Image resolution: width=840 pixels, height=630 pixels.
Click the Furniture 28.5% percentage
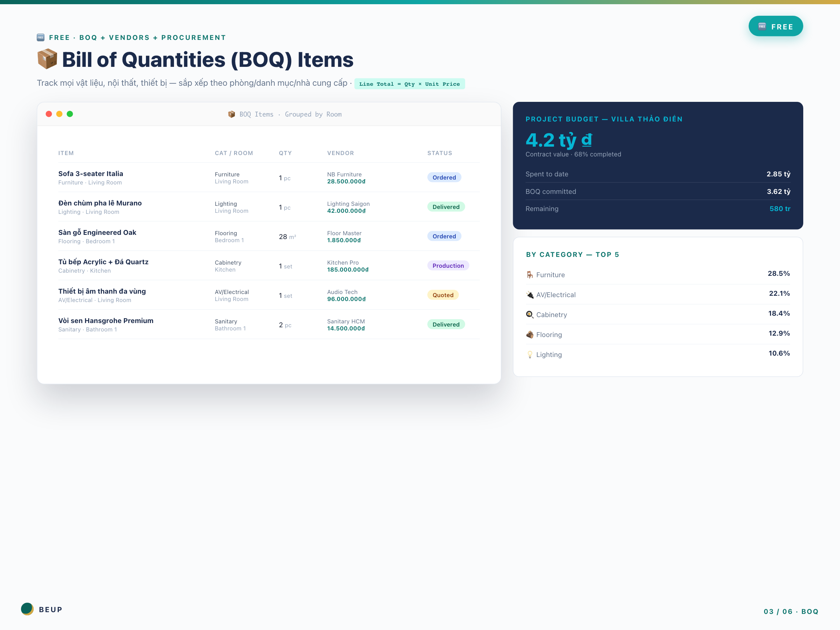pos(778,273)
